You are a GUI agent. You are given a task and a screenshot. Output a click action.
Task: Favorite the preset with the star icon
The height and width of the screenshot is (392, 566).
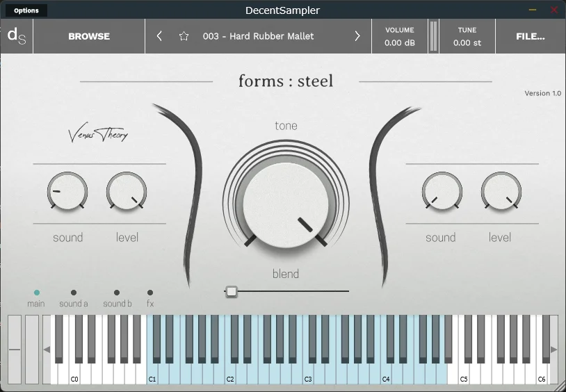184,36
